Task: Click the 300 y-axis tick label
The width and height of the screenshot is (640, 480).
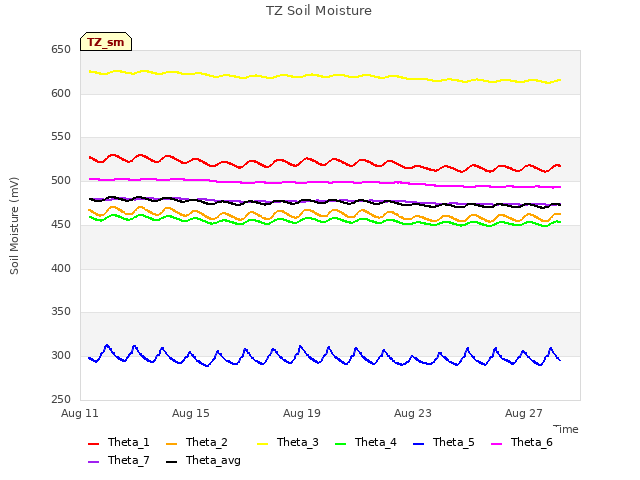Action: tap(61, 356)
